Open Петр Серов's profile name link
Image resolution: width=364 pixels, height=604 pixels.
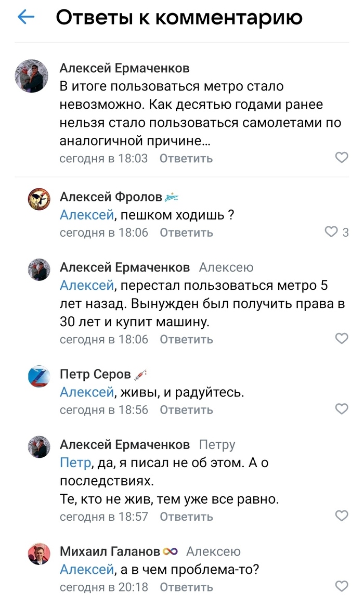point(95,374)
